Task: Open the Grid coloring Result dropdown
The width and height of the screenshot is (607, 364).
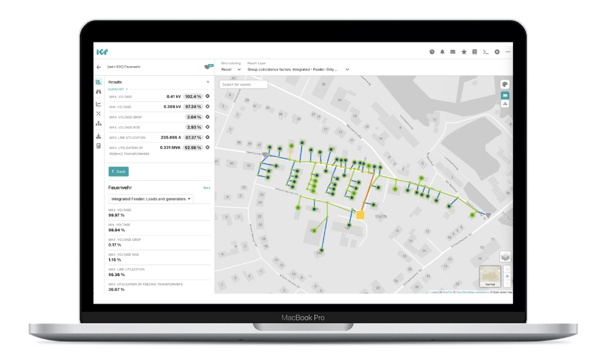Action: click(x=231, y=70)
